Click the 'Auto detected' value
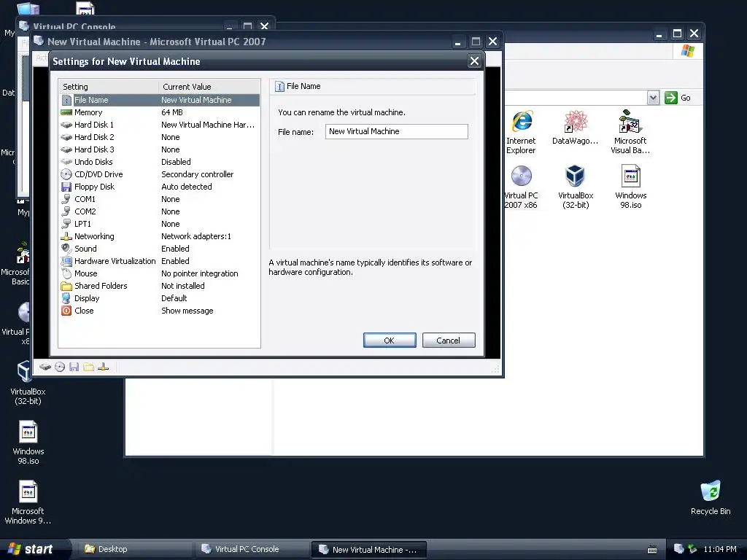The image size is (747, 560). (x=186, y=187)
